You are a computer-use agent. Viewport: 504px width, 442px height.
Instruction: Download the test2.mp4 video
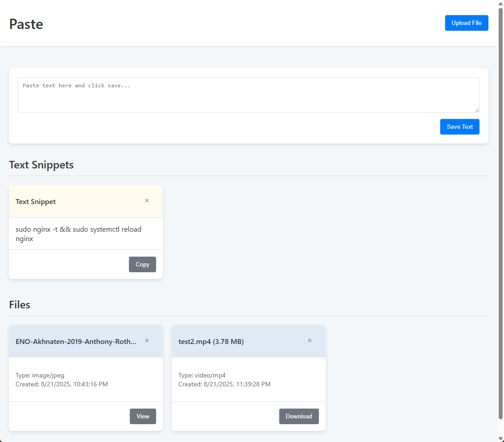pyautogui.click(x=299, y=416)
